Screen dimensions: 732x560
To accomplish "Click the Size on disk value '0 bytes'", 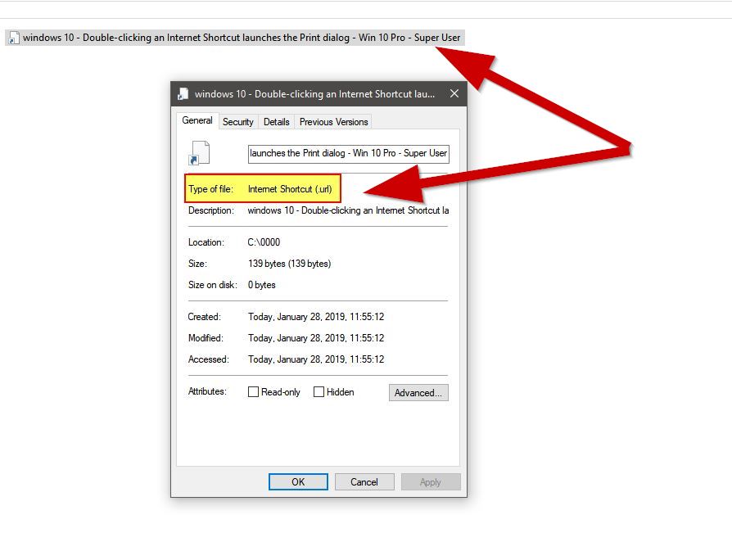I will [x=261, y=285].
